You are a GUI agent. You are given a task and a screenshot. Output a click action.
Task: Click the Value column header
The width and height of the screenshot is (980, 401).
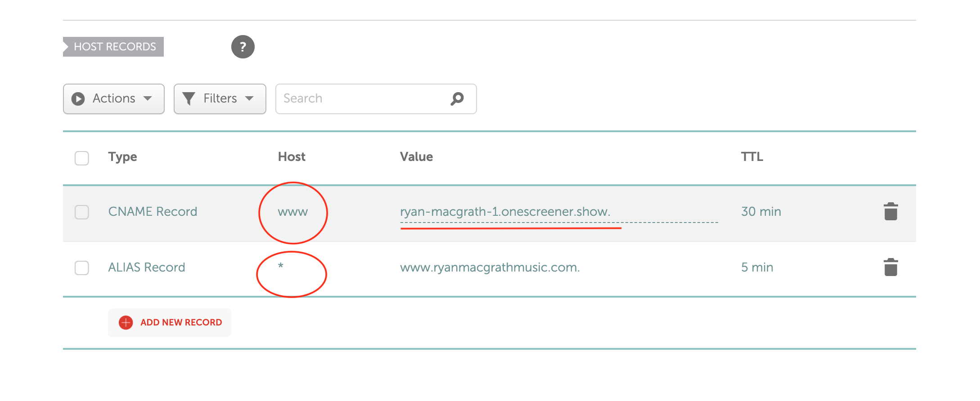point(417,156)
